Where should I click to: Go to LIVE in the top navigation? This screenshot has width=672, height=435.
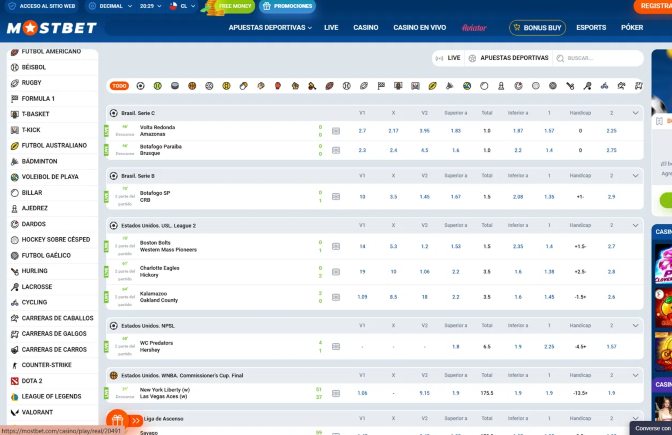point(331,27)
